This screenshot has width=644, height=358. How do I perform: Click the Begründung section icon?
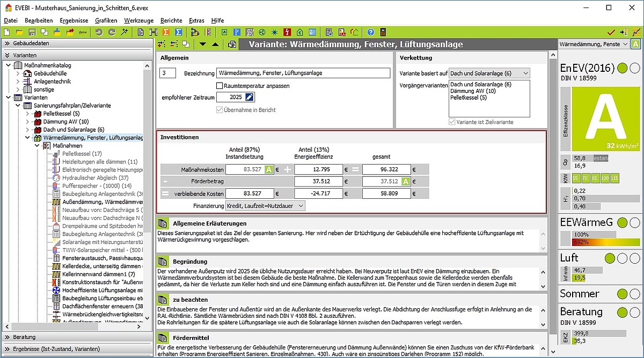(163, 262)
